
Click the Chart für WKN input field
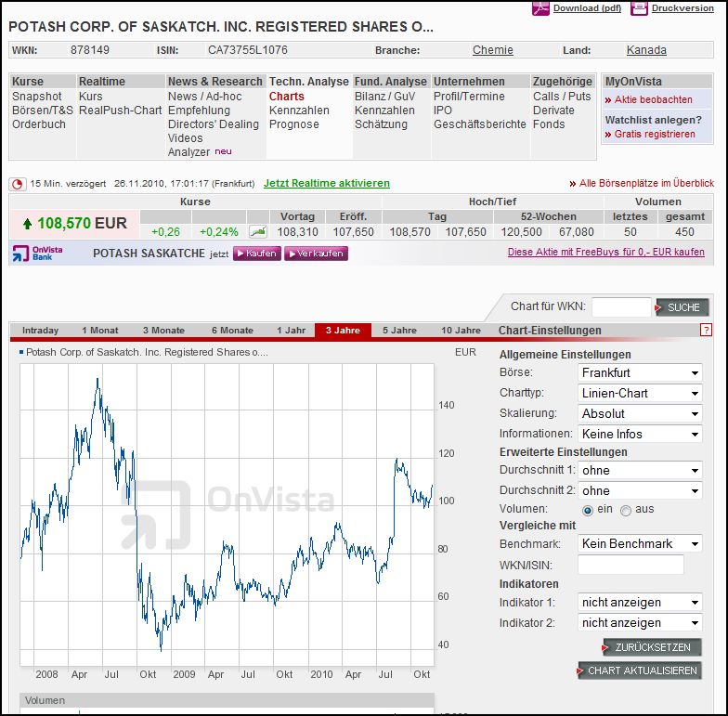(x=620, y=306)
